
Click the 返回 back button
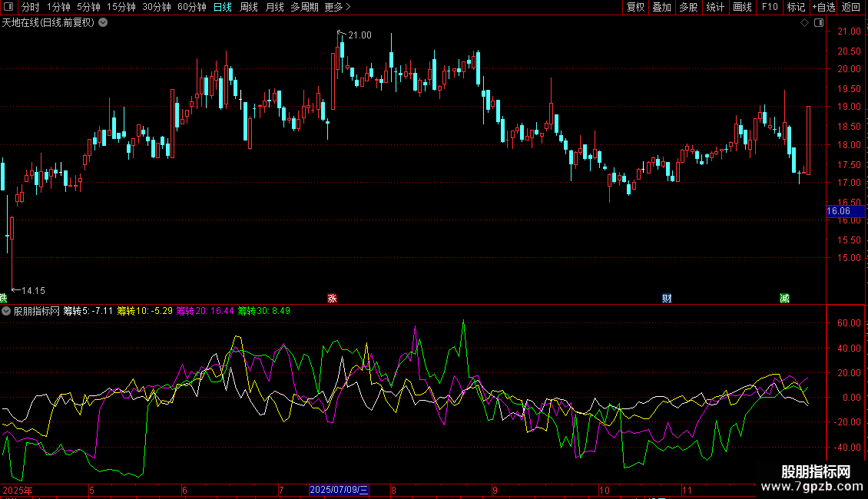851,7
